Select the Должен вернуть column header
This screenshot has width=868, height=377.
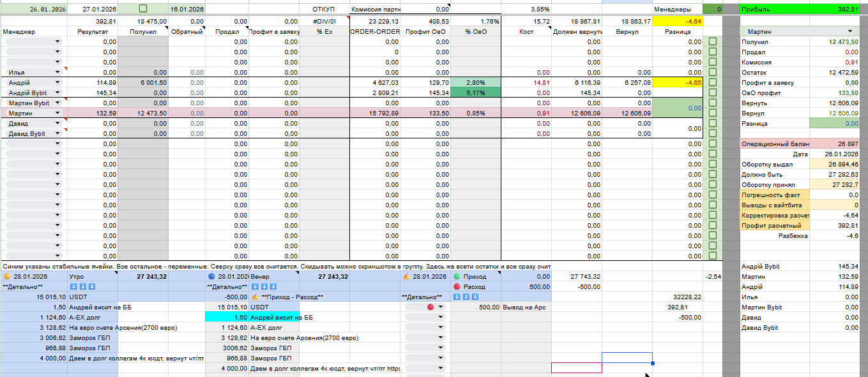[x=577, y=31]
